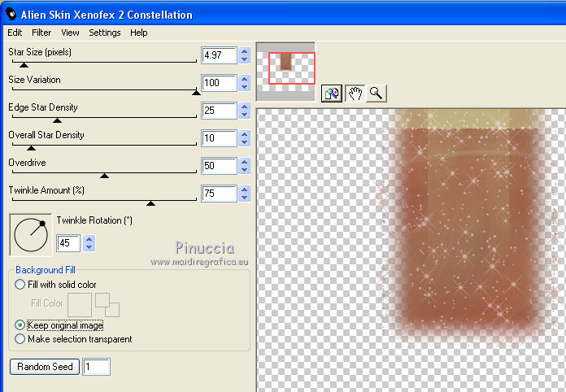
Task: Open the Settings menu
Action: [x=105, y=33]
